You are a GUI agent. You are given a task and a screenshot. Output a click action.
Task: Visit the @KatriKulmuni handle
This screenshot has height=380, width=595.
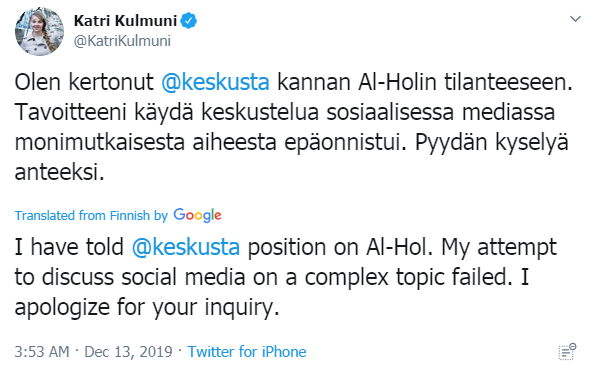pos(122,41)
